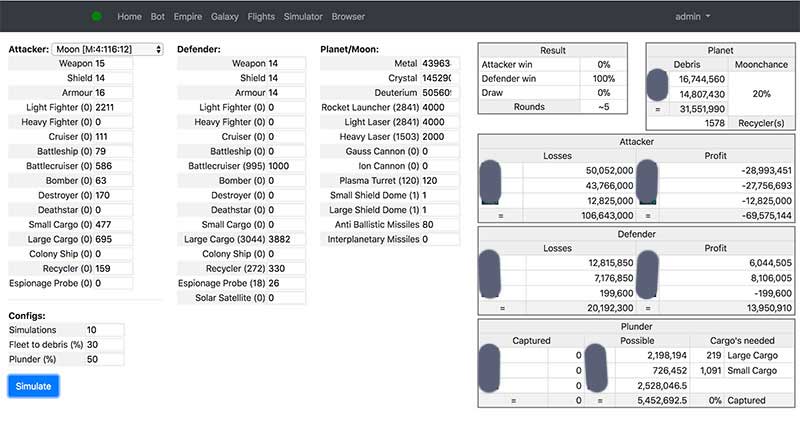
Task: Expand the admin user menu
Action: tap(693, 17)
